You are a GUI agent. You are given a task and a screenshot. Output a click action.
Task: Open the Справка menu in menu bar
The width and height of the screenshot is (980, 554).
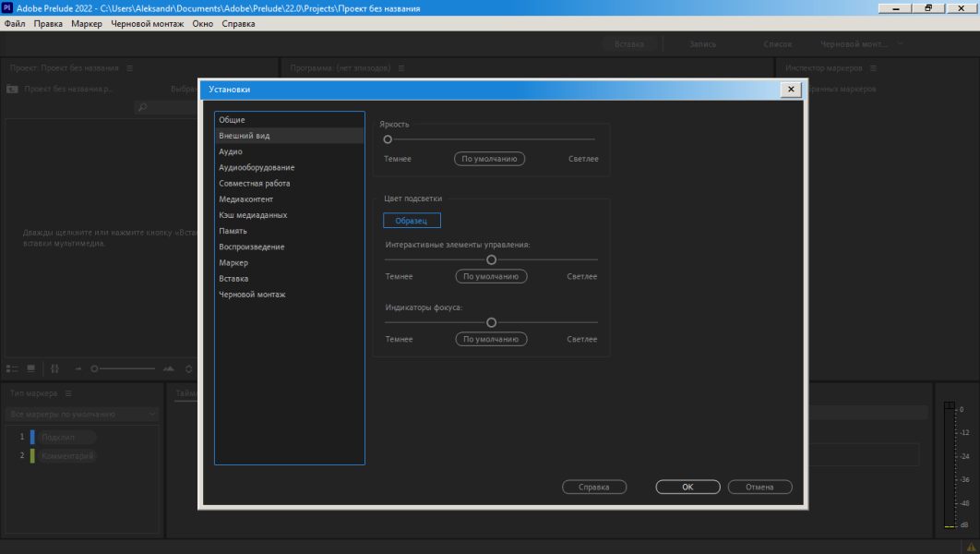[x=238, y=24]
